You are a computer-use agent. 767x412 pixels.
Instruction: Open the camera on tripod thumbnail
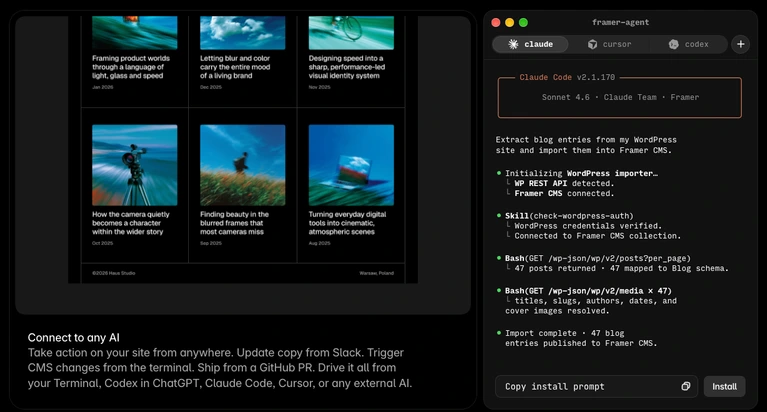(x=135, y=165)
